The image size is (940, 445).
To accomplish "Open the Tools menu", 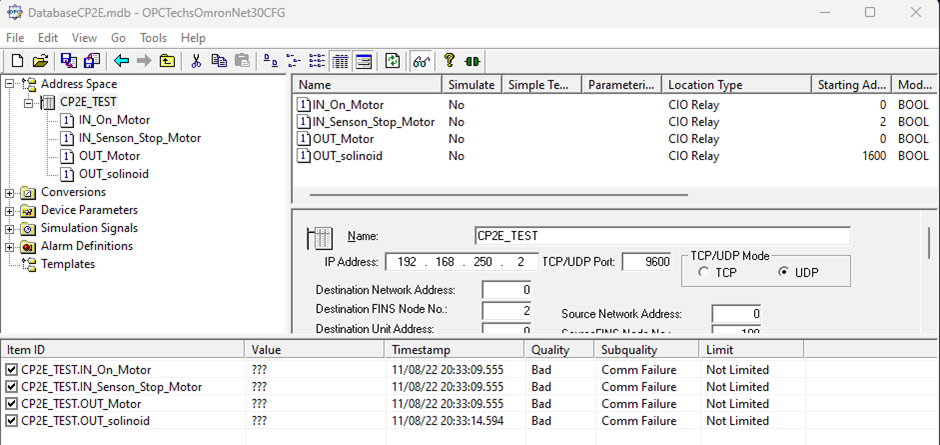I will click(x=153, y=38).
